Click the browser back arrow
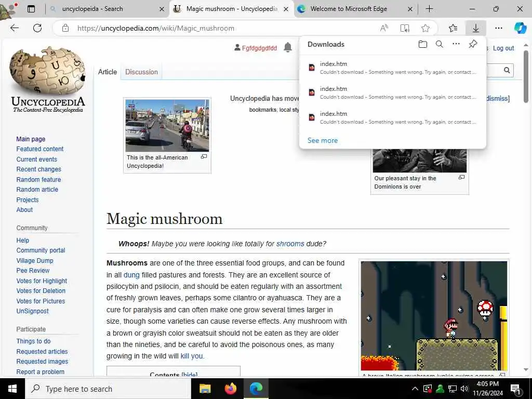Image resolution: width=532 pixels, height=399 pixels. coord(15,28)
